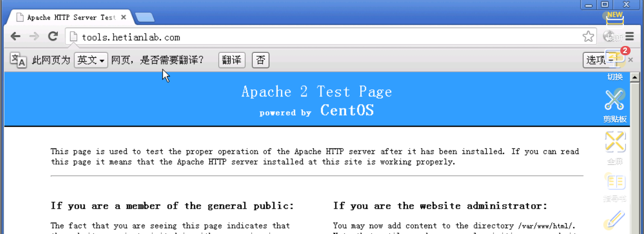This screenshot has height=234, width=644.
Task: Open the Chrome hamburger menu
Action: click(630, 37)
